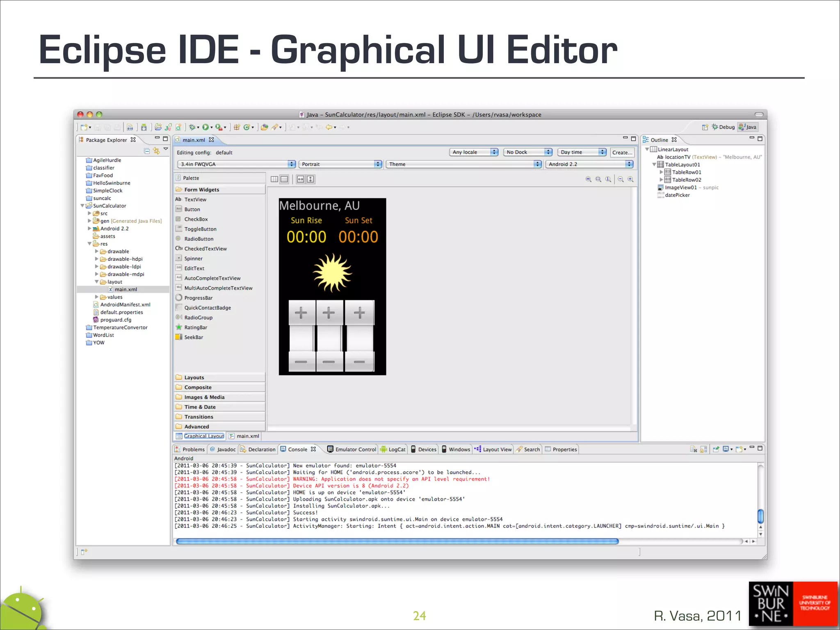Expand the Layouts palette section
This screenshot has width=840, height=630.
click(x=219, y=377)
